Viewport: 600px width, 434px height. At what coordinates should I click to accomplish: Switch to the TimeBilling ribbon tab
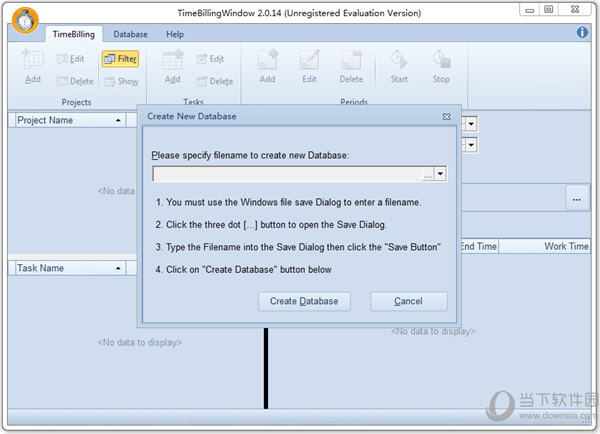73,34
